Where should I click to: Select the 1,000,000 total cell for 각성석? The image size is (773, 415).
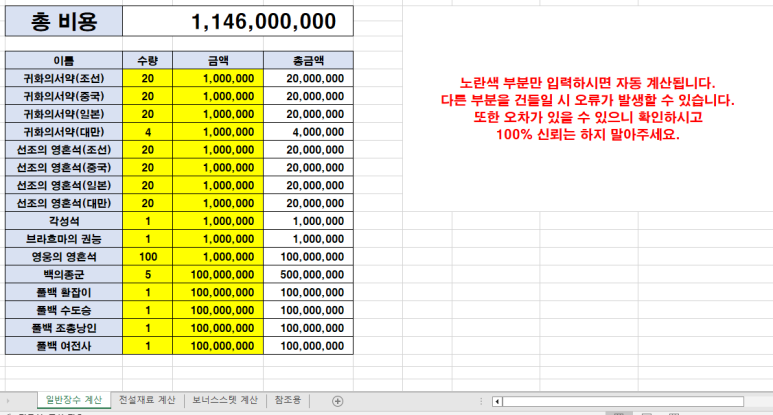coord(309,221)
